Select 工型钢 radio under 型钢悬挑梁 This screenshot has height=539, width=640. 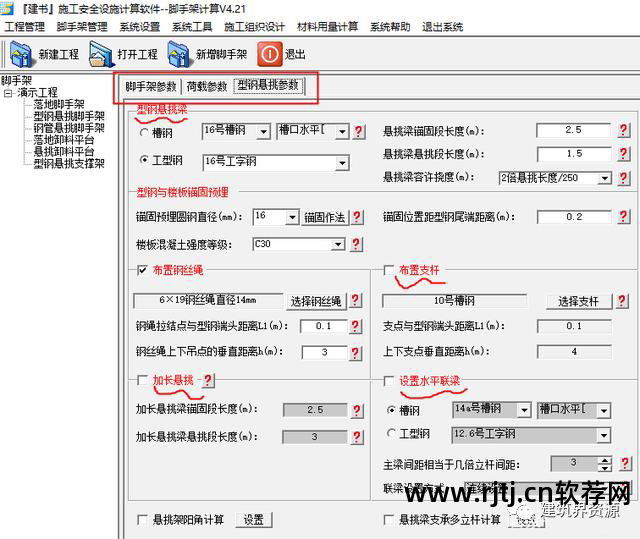(144, 160)
